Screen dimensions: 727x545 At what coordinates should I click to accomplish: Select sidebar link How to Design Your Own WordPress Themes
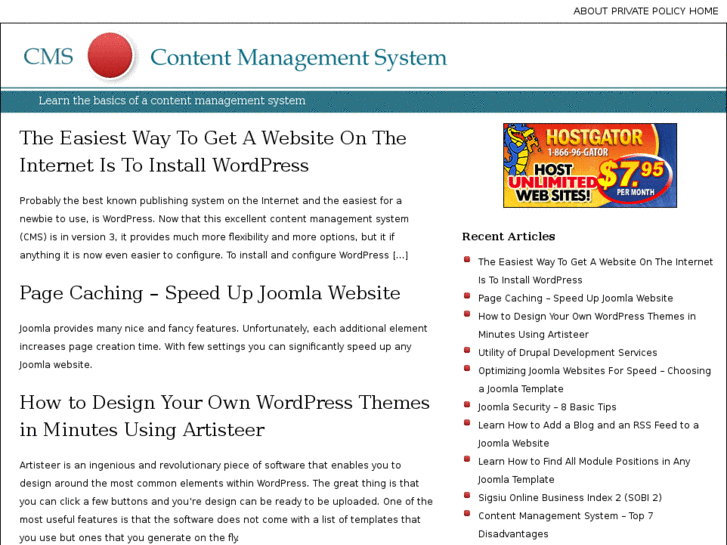point(587,325)
